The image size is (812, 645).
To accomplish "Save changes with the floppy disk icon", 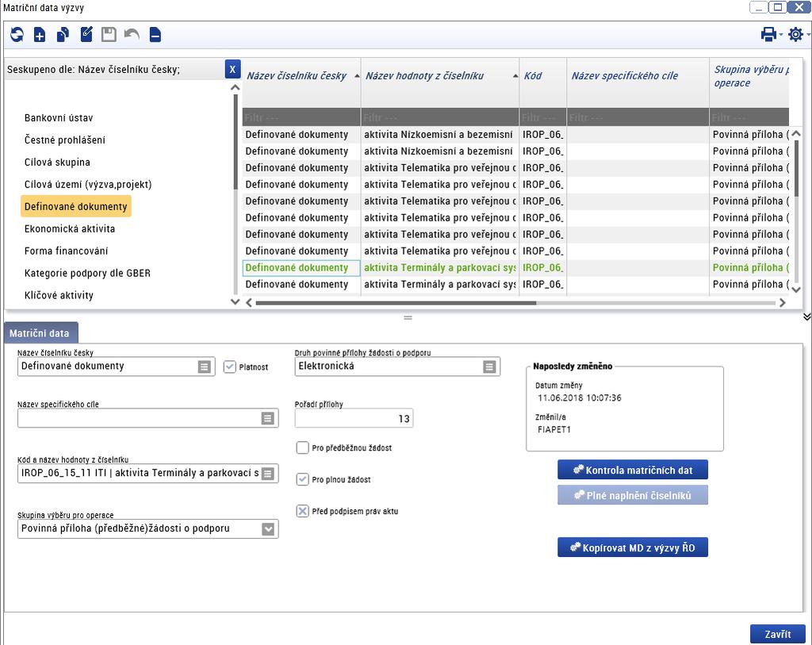I will [x=109, y=35].
